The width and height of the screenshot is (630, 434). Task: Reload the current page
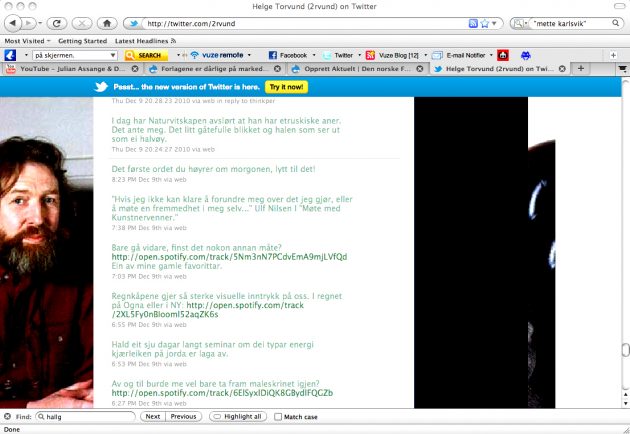(x=57, y=23)
